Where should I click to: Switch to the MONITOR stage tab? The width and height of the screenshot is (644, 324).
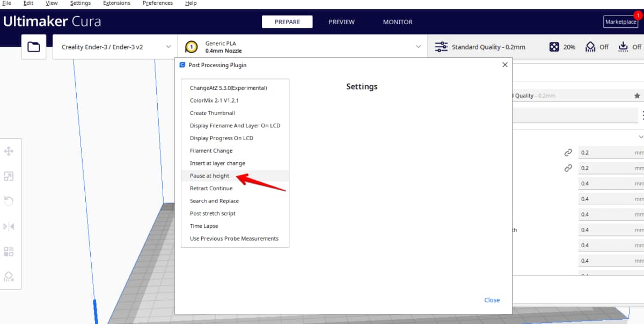[398, 22]
